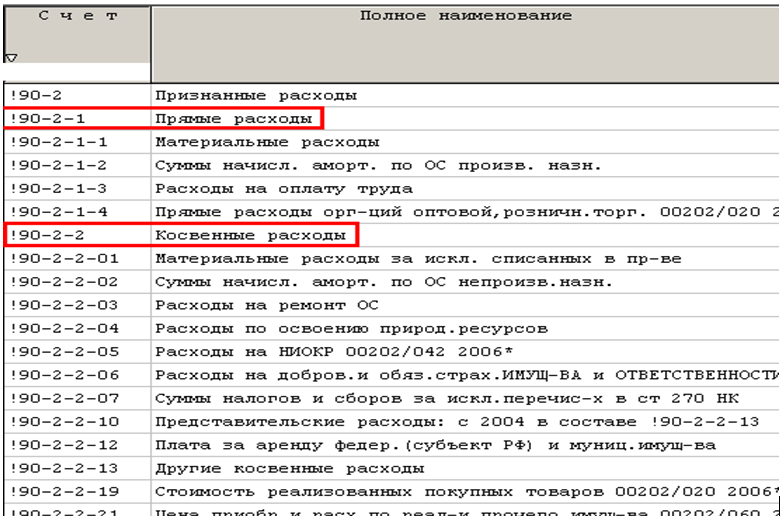Select the Материальные расходы row
This screenshot has width=780, height=516.
[x=266, y=143]
